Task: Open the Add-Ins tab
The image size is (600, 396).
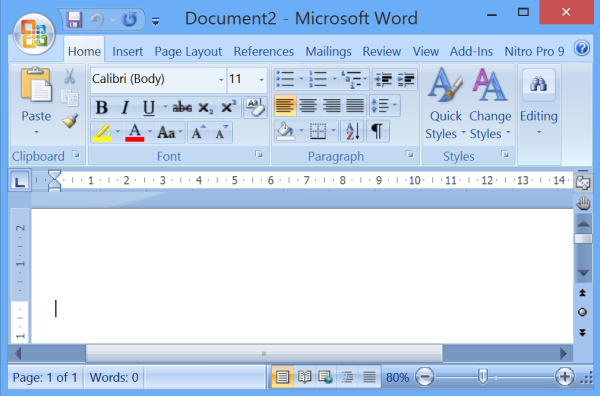Action: (471, 51)
